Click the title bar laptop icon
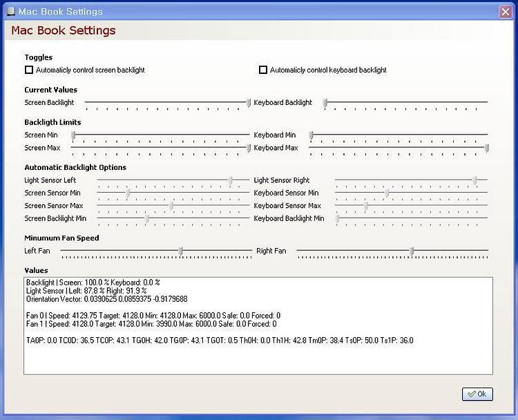Screen dimensions: 518x420 pos(11,12)
